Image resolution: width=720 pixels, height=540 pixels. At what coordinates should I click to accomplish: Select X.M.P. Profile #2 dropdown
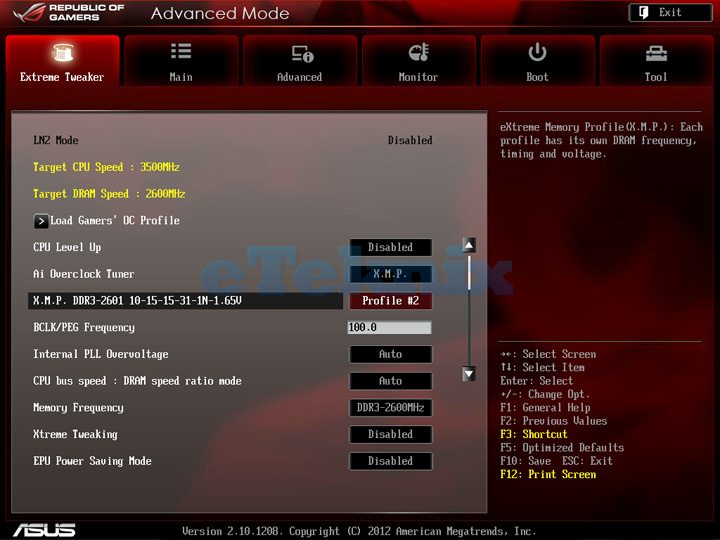[390, 301]
